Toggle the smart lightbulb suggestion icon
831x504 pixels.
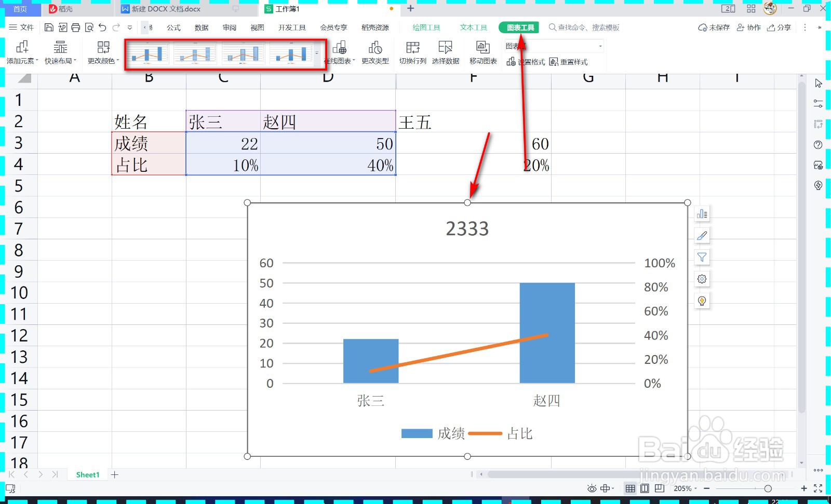click(x=702, y=300)
